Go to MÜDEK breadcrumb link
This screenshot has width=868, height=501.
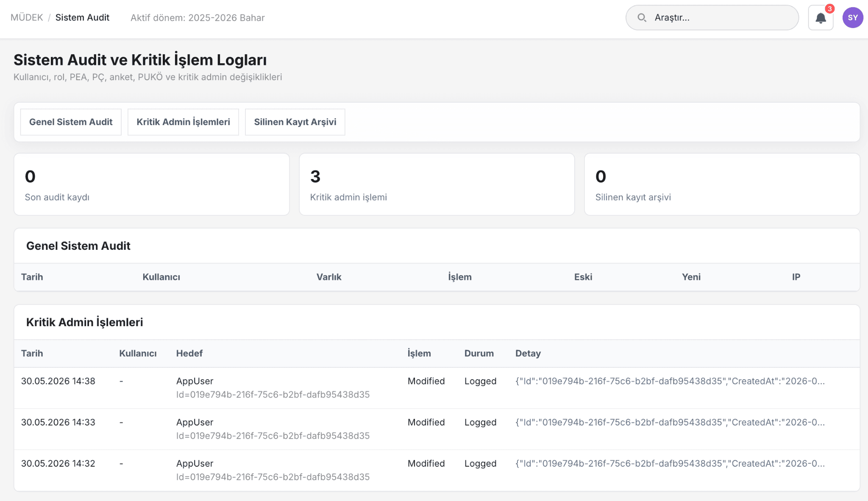[27, 17]
